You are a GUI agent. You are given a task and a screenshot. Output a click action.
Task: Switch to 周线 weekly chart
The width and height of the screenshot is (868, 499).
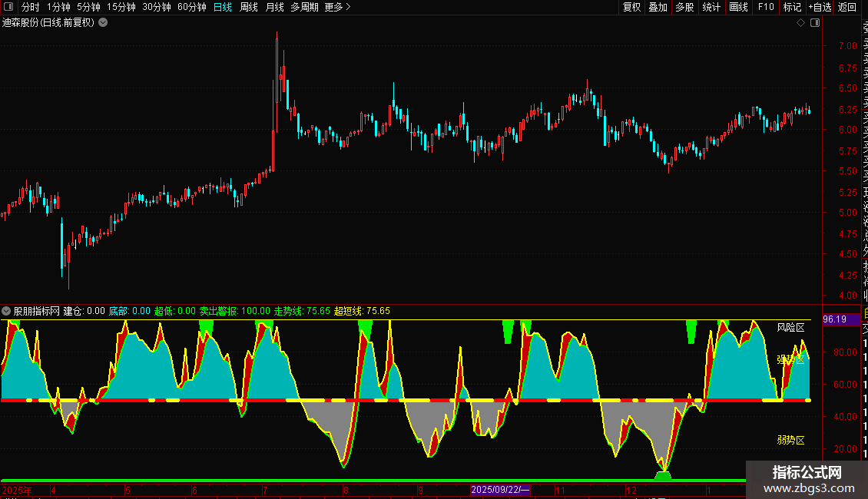point(249,7)
